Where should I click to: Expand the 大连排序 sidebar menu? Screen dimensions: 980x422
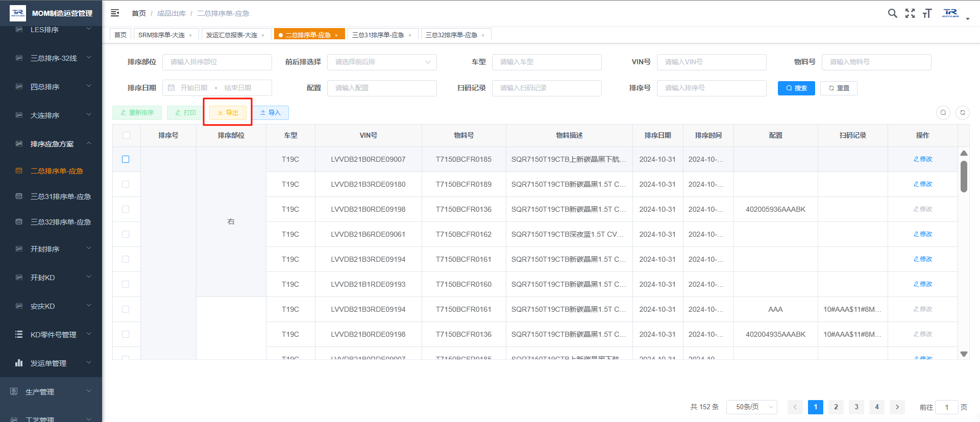(51, 115)
